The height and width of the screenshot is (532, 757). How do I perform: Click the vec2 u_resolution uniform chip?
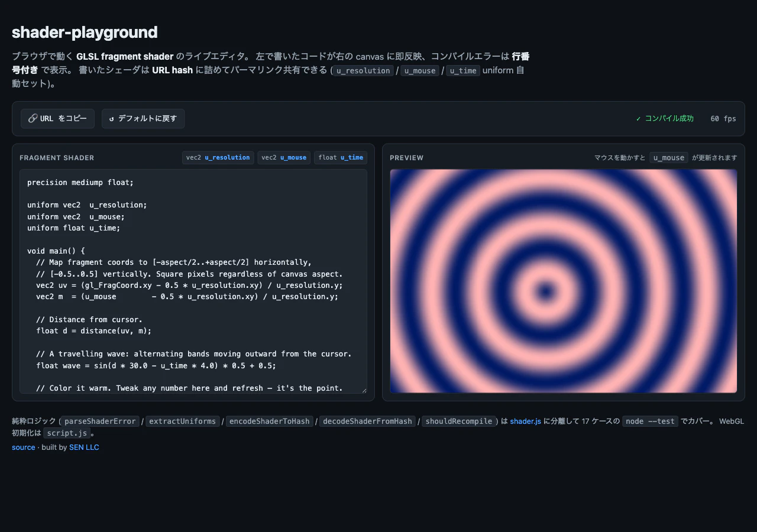pyautogui.click(x=218, y=158)
